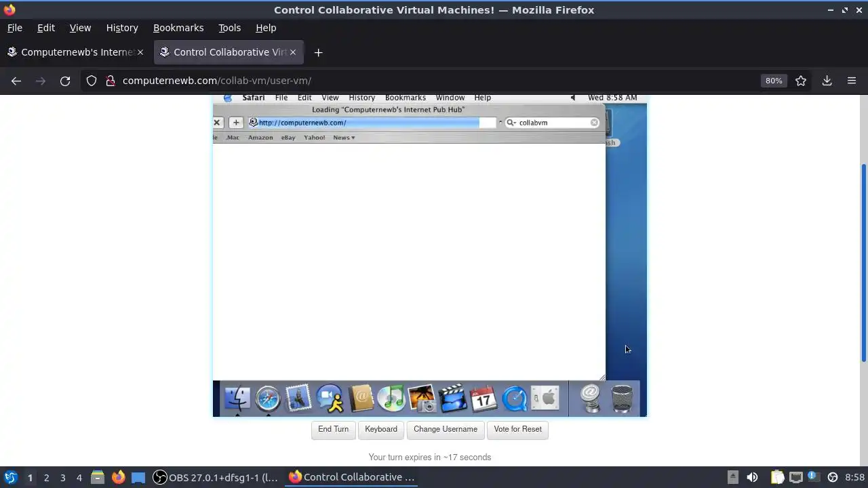Open the Apple menu in the VM
The height and width of the screenshot is (488, 868).
228,98
